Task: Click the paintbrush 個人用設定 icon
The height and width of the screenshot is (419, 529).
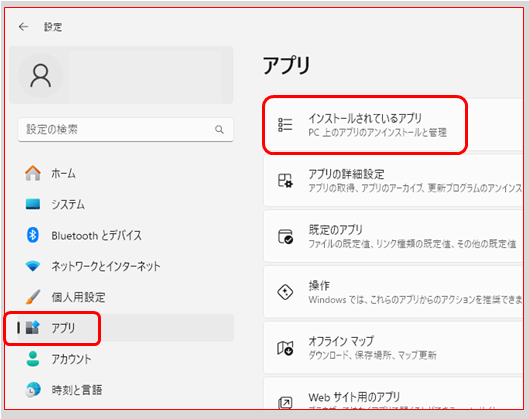Action: (x=33, y=297)
